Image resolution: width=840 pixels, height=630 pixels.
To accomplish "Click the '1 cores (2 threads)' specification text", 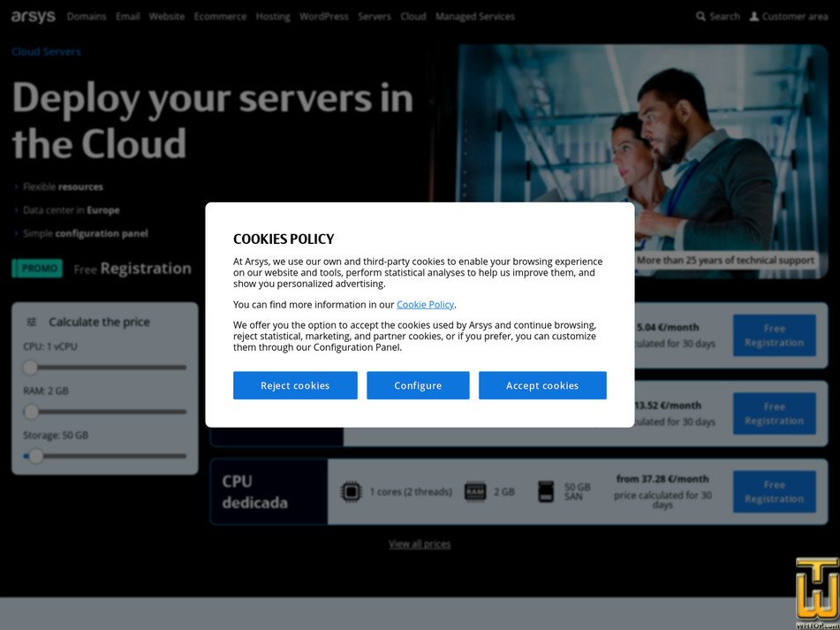I will pyautogui.click(x=411, y=492).
